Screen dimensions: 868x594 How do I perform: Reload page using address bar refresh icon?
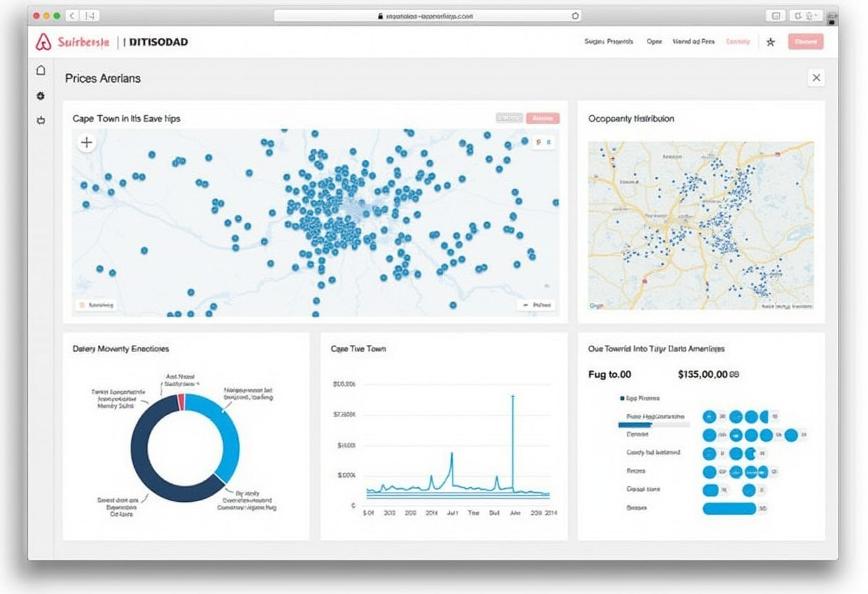point(575,15)
